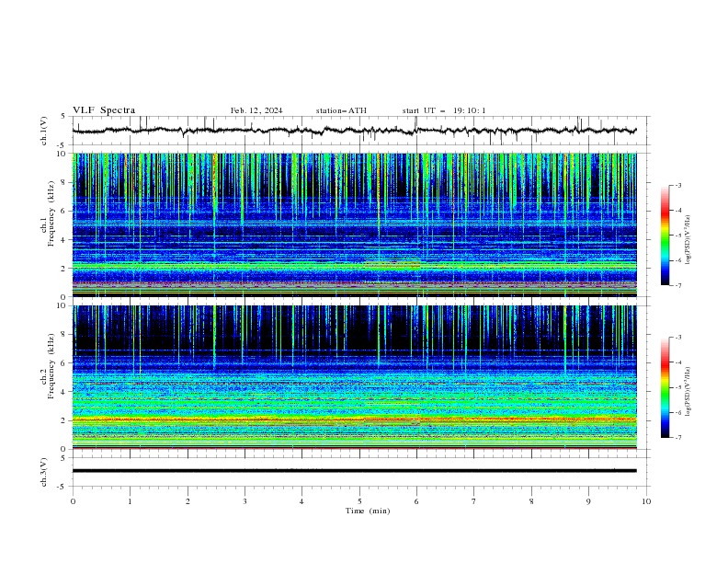
Task: Click the "ch.1(V)" waveform axis label
Action: pos(44,131)
